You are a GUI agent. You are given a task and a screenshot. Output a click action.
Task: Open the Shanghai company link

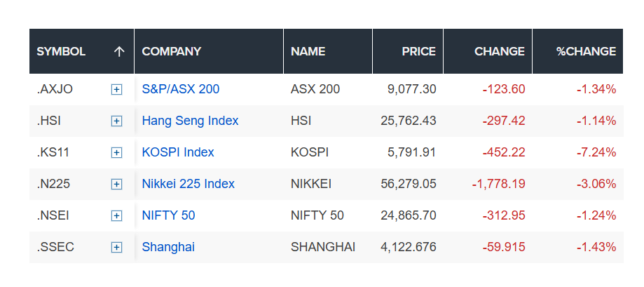168,247
